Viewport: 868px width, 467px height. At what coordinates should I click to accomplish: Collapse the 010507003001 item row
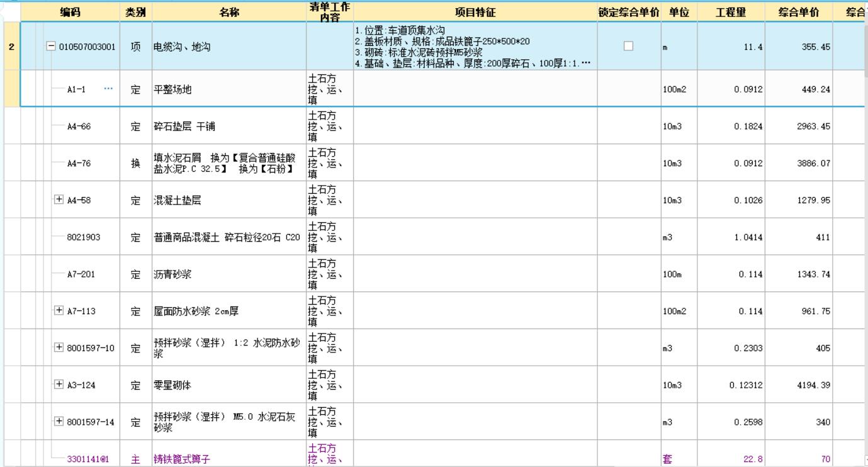coord(52,47)
